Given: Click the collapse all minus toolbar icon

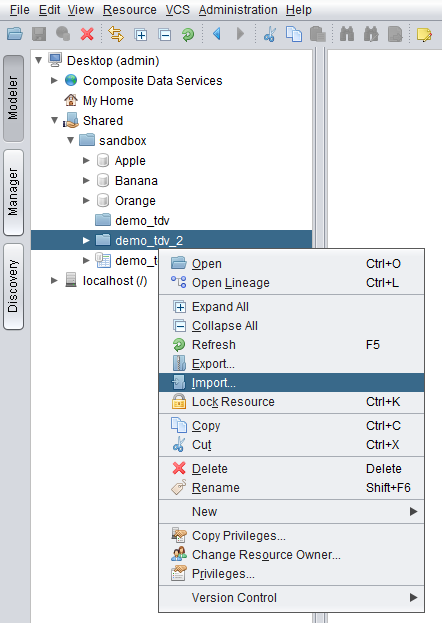Looking at the screenshot, I should click(165, 35).
